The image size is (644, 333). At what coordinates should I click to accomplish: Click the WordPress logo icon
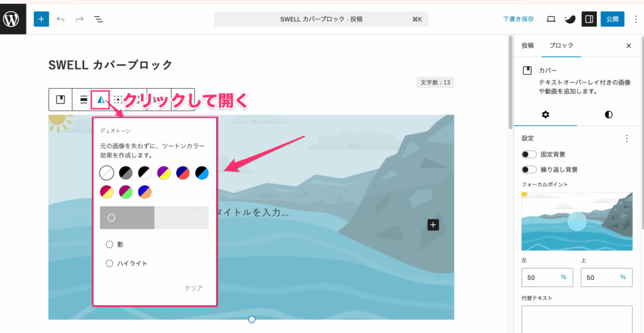click(13, 19)
